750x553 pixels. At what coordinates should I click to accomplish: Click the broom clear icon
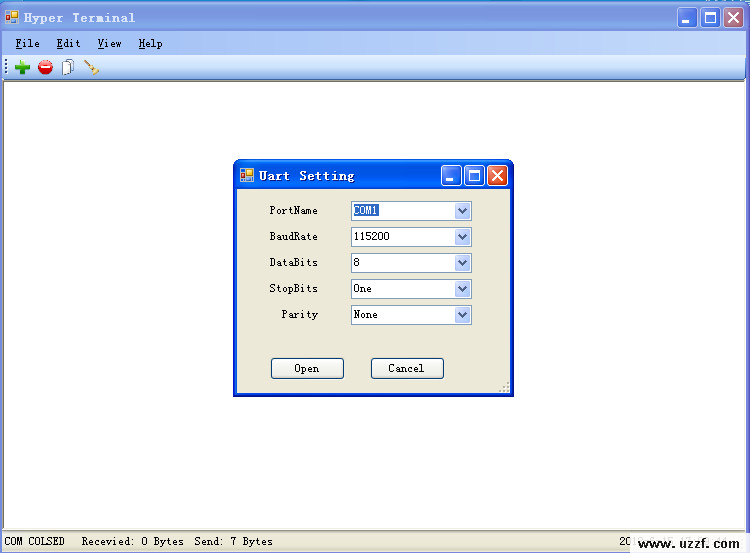pos(91,67)
